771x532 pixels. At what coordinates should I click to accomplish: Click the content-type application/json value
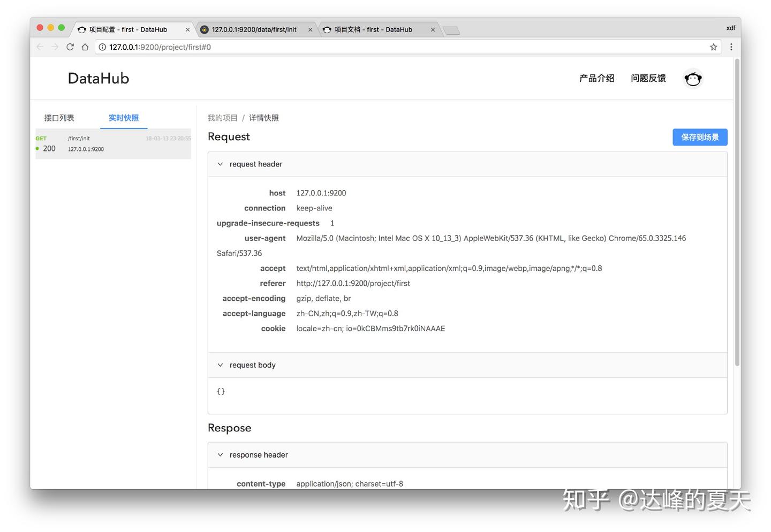[350, 484]
